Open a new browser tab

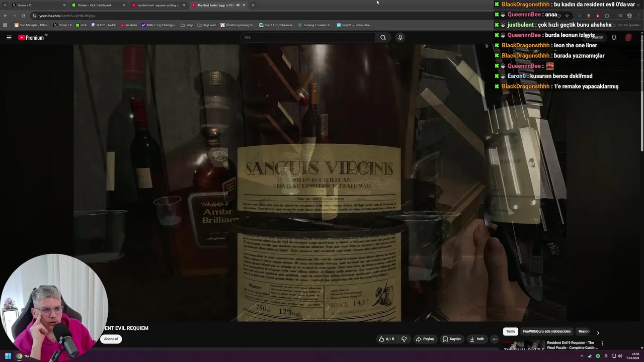[253, 5]
